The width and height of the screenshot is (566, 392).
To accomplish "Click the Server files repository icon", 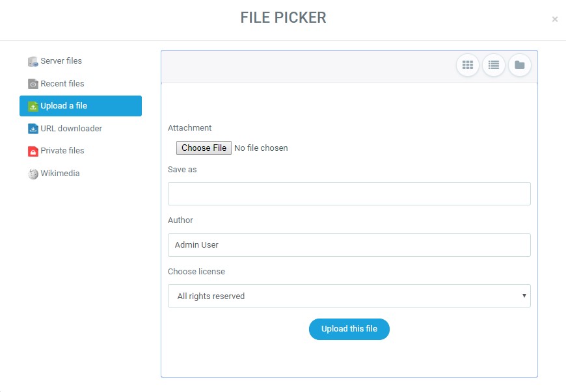I will pos(33,61).
